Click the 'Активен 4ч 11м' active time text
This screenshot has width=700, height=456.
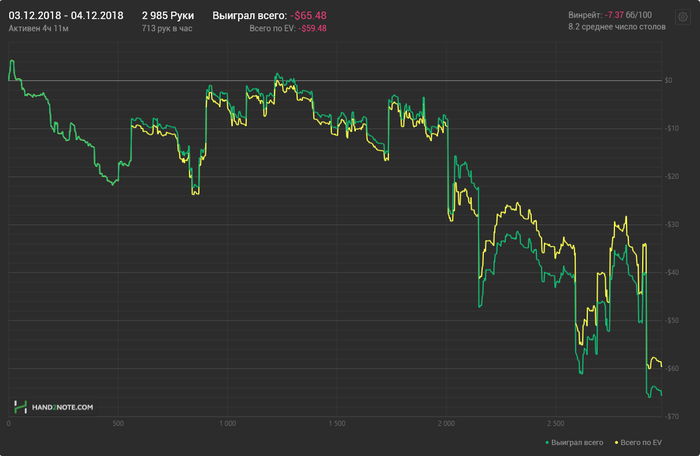point(38,29)
